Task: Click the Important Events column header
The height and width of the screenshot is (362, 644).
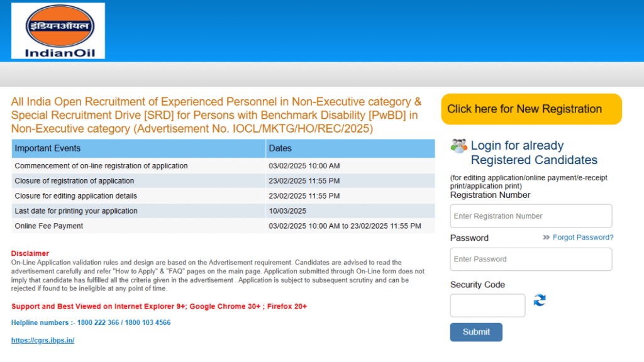Action: coord(138,149)
